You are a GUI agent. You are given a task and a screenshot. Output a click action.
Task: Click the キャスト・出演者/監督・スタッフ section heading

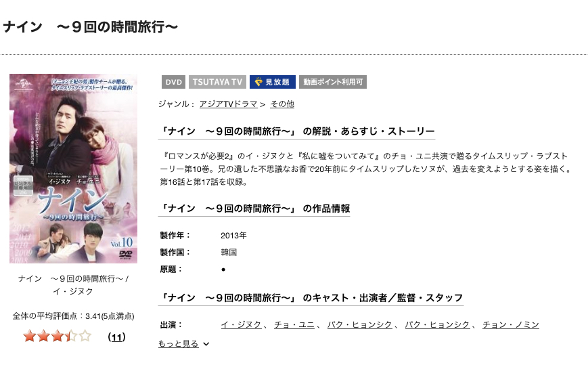(x=311, y=298)
